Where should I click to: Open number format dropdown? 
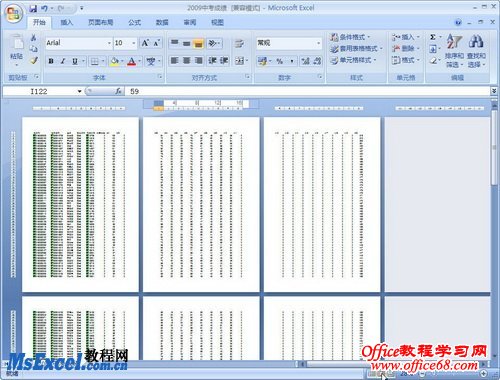pyautogui.click(x=318, y=43)
